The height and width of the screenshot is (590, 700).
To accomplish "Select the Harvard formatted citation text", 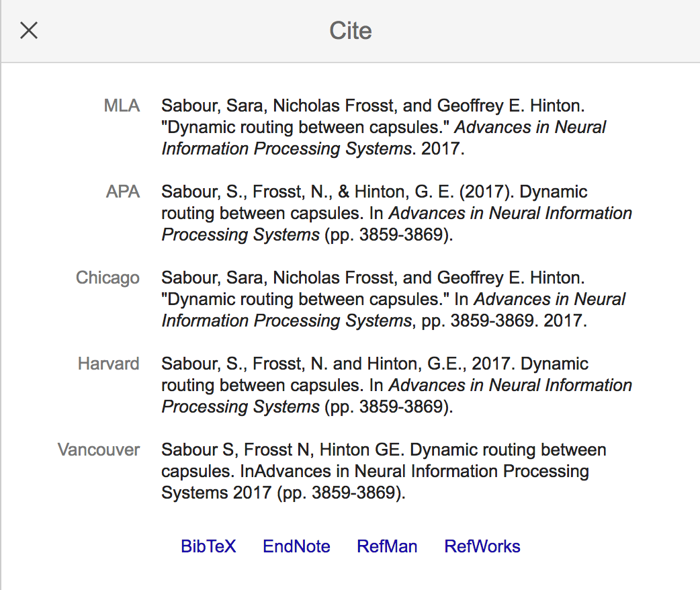I will coord(396,385).
